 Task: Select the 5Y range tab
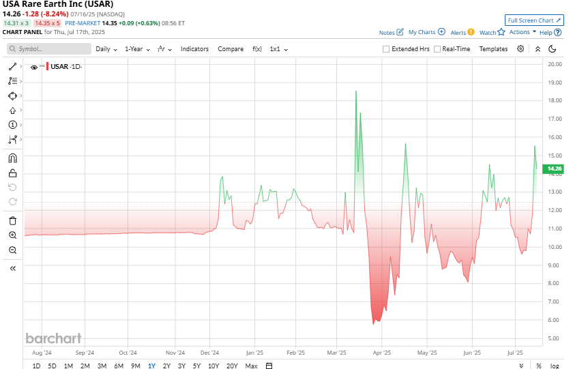(196, 366)
